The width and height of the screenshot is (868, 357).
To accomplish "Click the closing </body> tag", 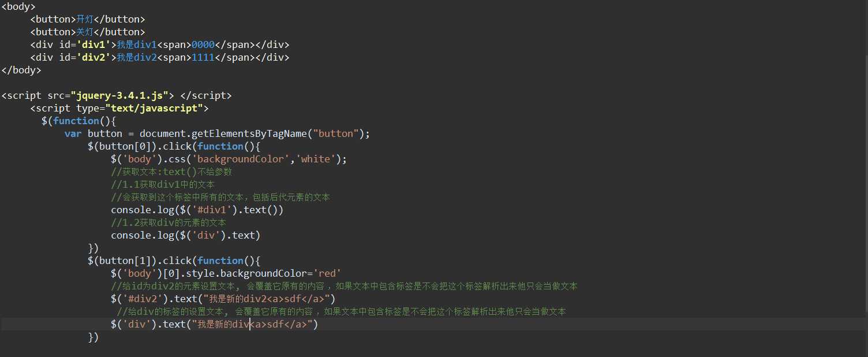I will click(x=21, y=70).
